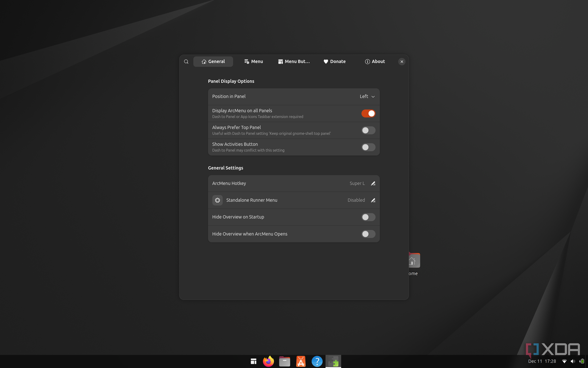Launch Firefox from the taskbar
The width and height of the screenshot is (588, 368).
[x=268, y=361]
